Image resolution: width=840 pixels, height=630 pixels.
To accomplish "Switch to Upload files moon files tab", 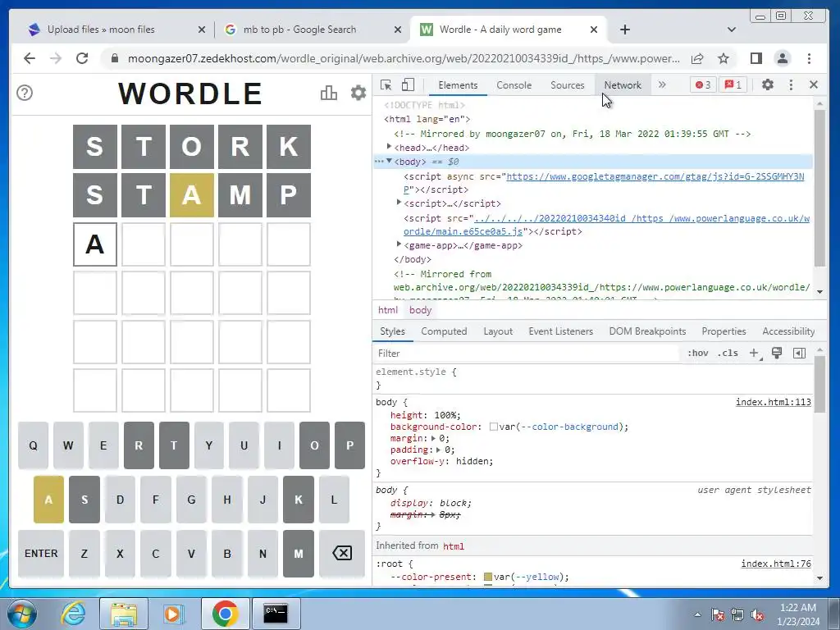I will coord(116,30).
